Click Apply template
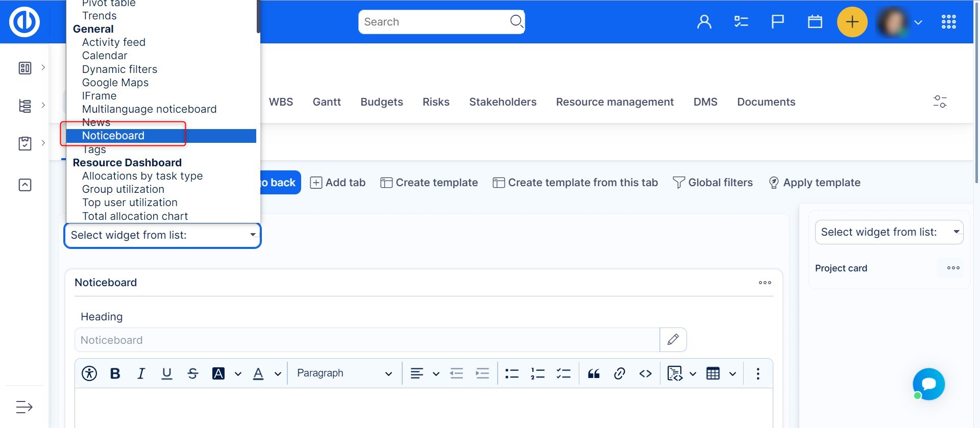The height and width of the screenshot is (428, 980). pos(815,183)
